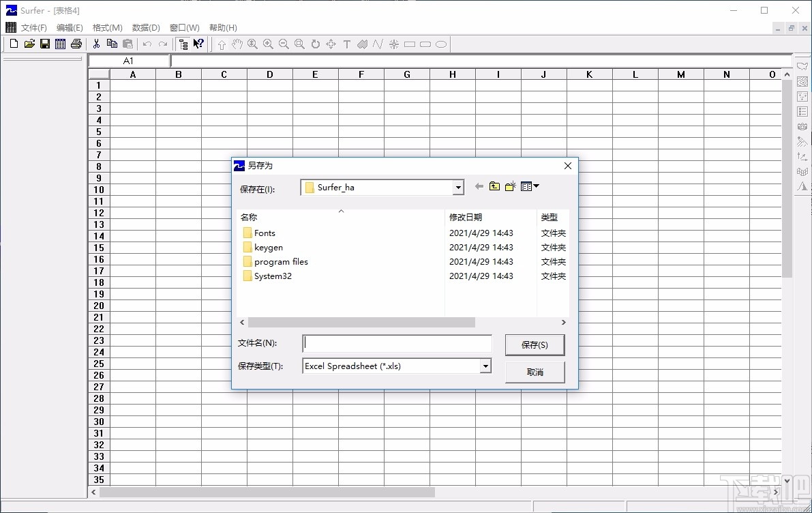Viewport: 812px width, 513px height.
Task: Click the context Help pointer icon
Action: 198,44
